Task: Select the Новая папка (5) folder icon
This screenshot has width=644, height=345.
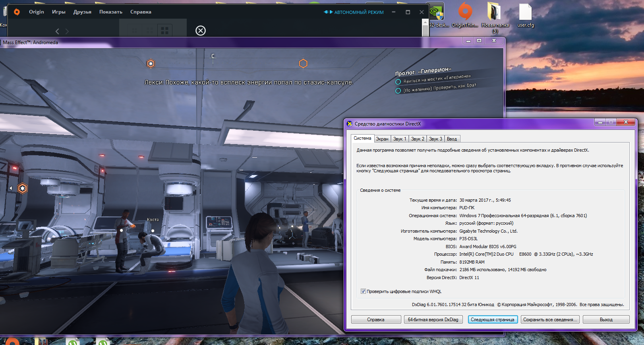Action: [x=495, y=18]
